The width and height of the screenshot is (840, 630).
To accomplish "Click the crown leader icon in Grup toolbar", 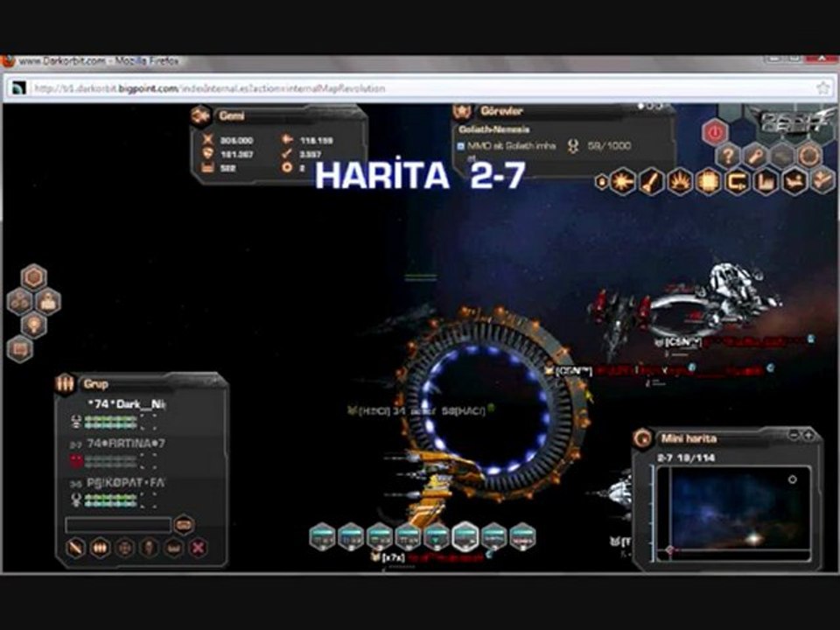I will (x=174, y=548).
